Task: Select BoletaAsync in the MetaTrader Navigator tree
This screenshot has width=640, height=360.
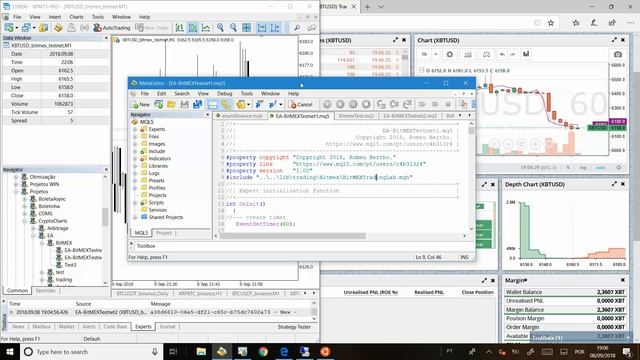Action: coord(52,199)
